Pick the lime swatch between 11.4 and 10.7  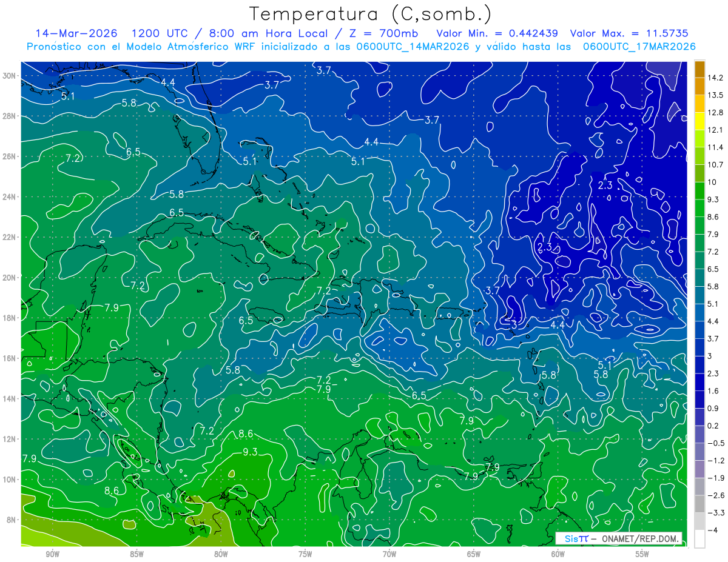point(699,156)
